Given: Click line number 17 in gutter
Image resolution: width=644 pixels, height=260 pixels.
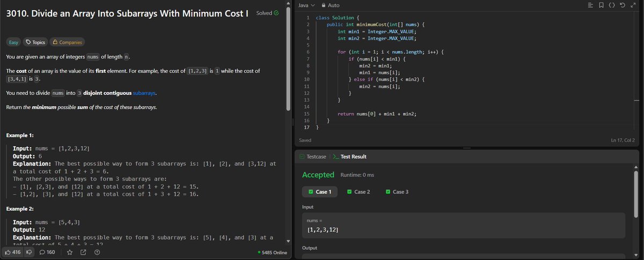Looking at the screenshot, I should (307, 128).
